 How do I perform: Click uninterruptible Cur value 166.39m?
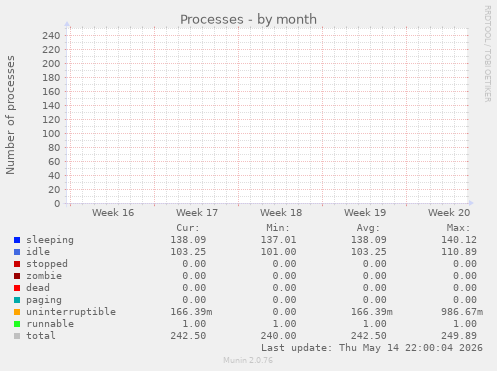click(191, 312)
